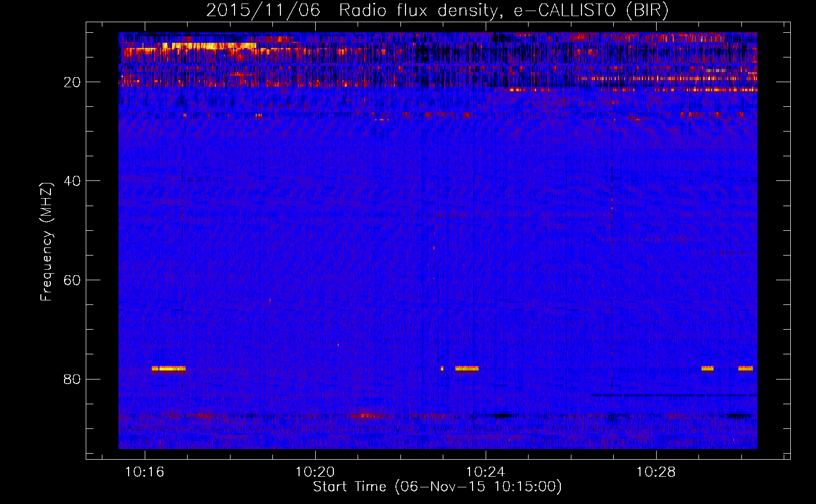Click the 'Start Time (06-Nov-15 10:15:00)' label
Image resolution: width=816 pixels, height=504 pixels.
click(x=437, y=487)
